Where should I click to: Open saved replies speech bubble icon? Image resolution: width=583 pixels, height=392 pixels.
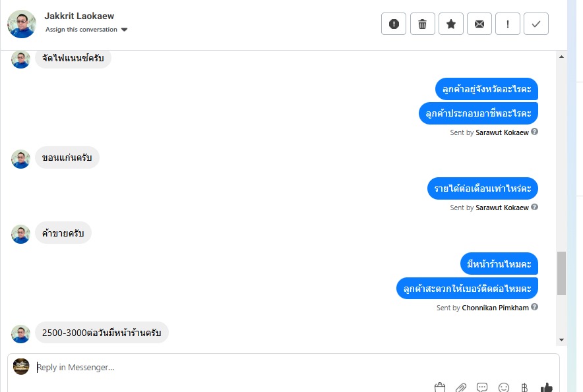[482, 387]
